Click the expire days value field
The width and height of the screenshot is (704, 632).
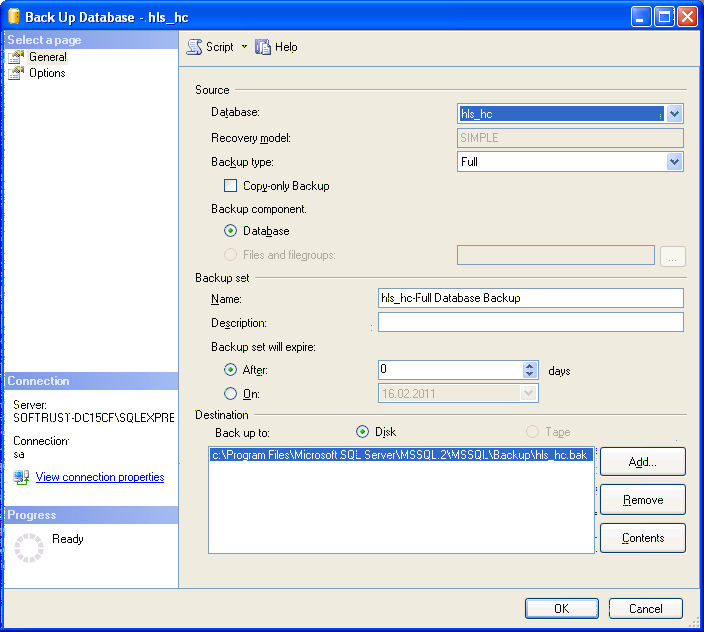pyautogui.click(x=451, y=370)
